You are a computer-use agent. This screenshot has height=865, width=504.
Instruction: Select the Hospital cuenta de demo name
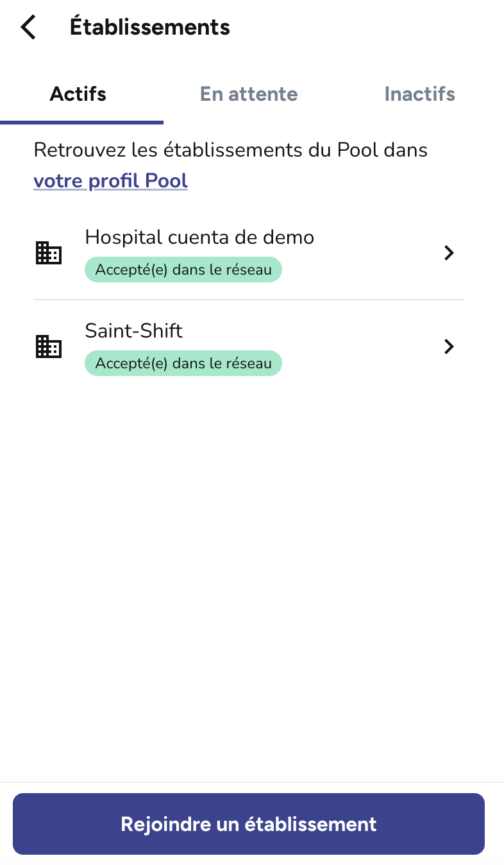tap(199, 237)
